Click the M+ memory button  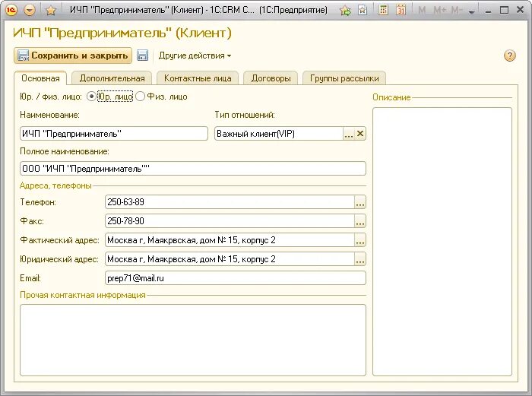[x=440, y=11]
